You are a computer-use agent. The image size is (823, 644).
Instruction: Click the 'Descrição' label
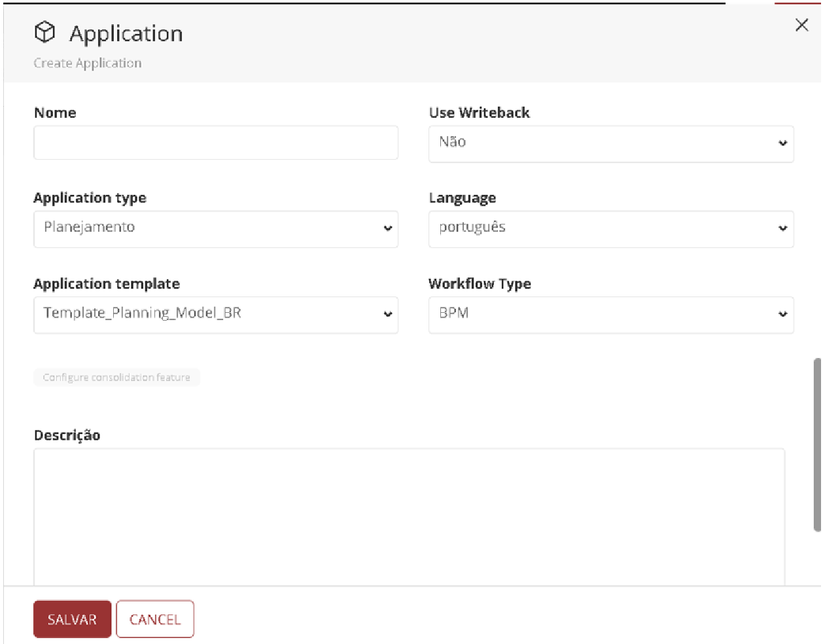click(67, 435)
